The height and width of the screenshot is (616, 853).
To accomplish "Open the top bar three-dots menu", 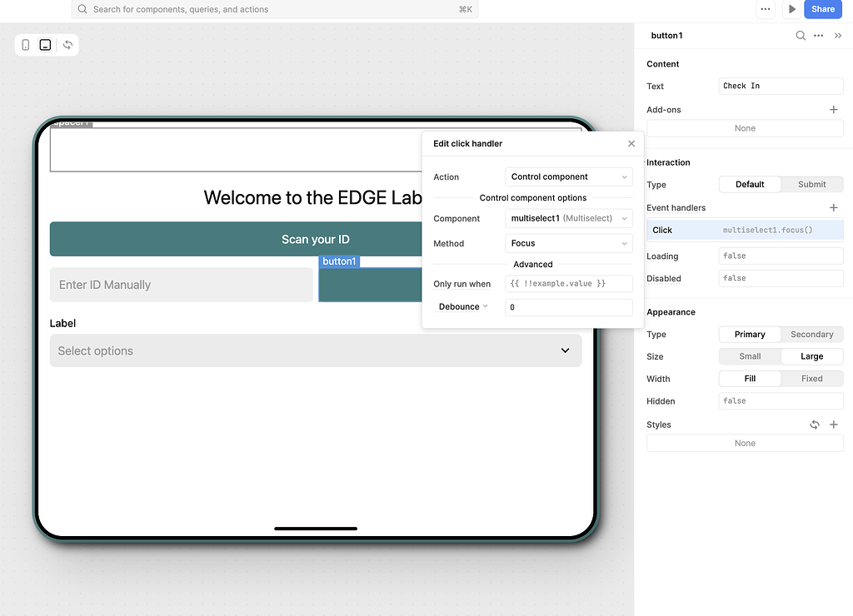I will [x=766, y=9].
